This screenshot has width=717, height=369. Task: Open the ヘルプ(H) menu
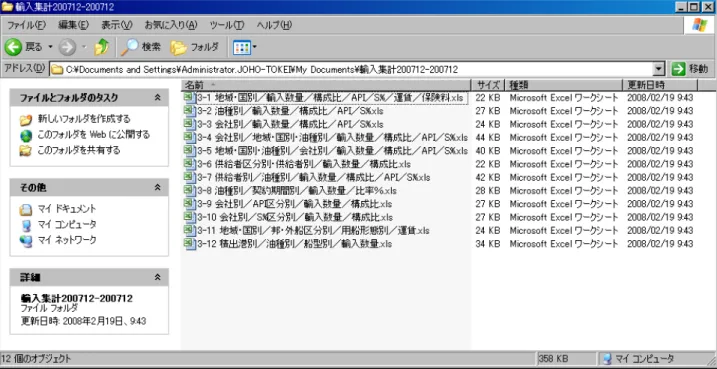pyautogui.click(x=274, y=25)
